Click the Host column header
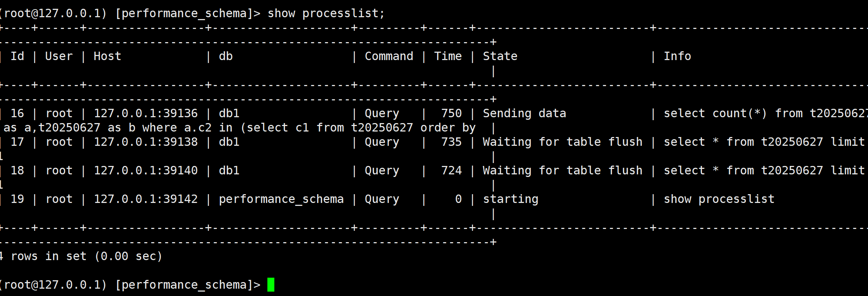The height and width of the screenshot is (296, 868). coord(107,56)
